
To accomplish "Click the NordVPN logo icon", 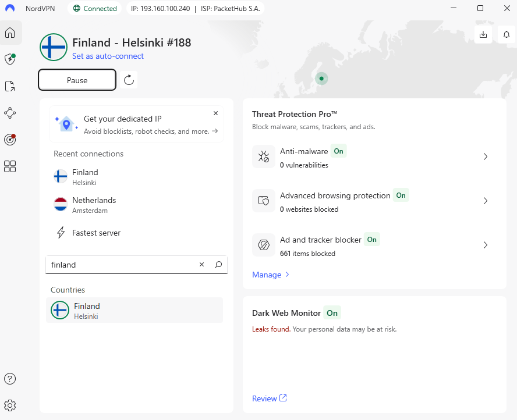I will point(10,8).
